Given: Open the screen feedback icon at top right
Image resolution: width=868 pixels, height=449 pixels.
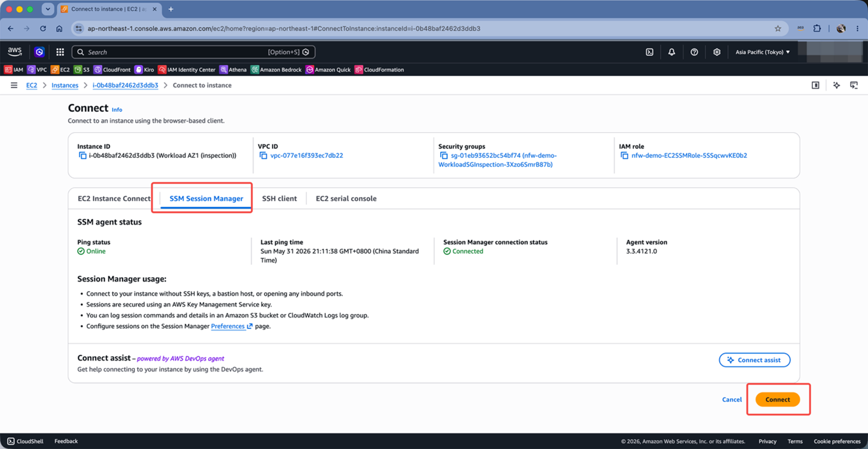Looking at the screenshot, I should (x=854, y=85).
